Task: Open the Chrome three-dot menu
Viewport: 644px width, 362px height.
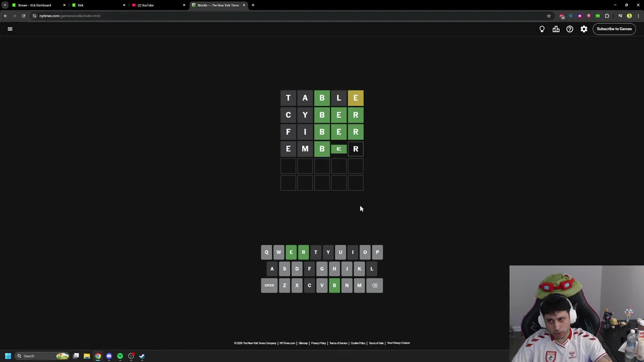Action: tap(638, 16)
